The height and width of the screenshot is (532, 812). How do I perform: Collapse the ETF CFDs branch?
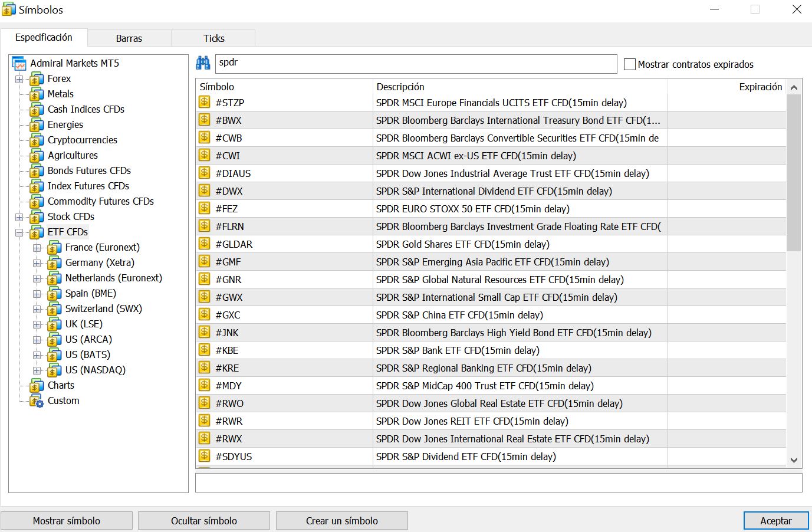click(x=19, y=232)
